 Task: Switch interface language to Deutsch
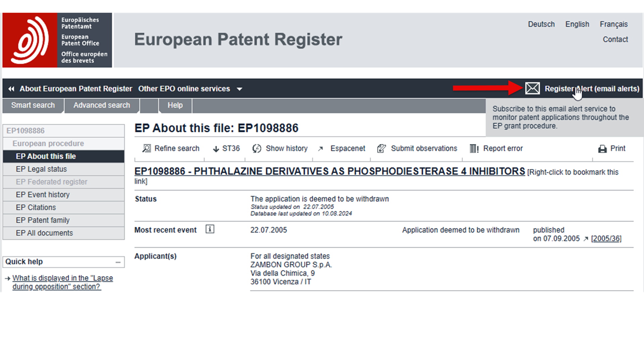point(541,24)
